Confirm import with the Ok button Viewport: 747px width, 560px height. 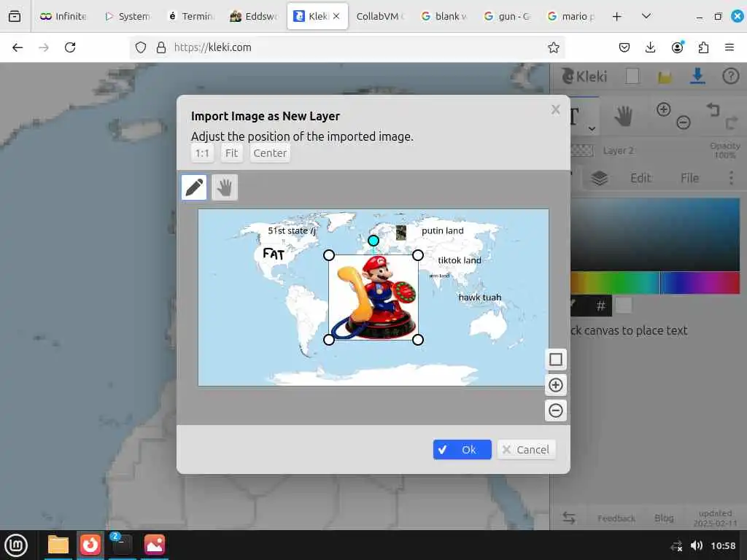[x=462, y=449]
